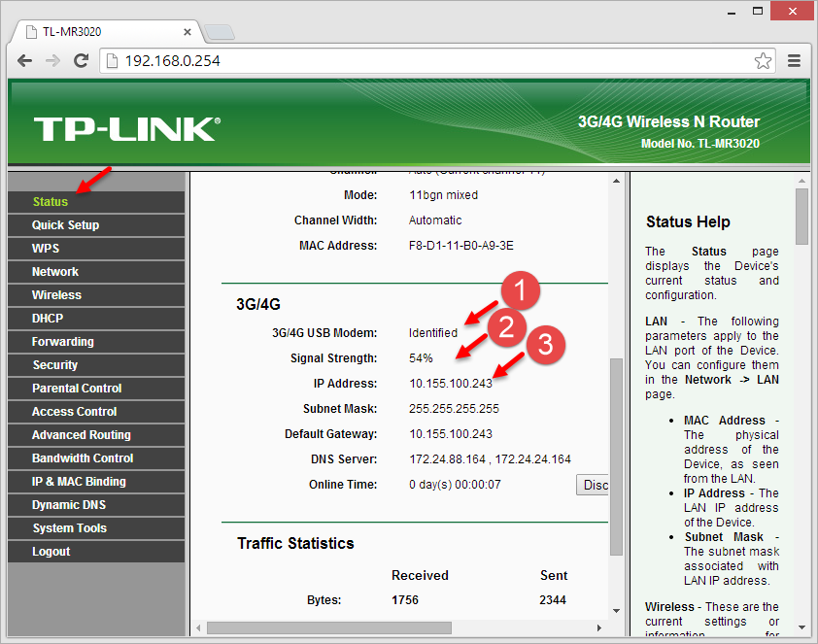Open System Tools menu
Viewport: 818px width, 644px height.
[96, 528]
